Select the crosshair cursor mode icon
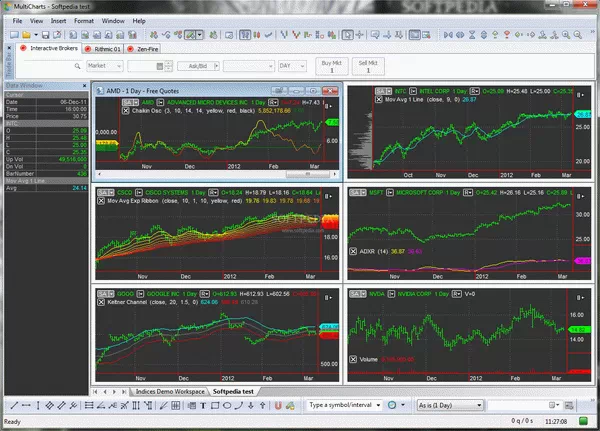This screenshot has width=600, height=431. pos(360,35)
